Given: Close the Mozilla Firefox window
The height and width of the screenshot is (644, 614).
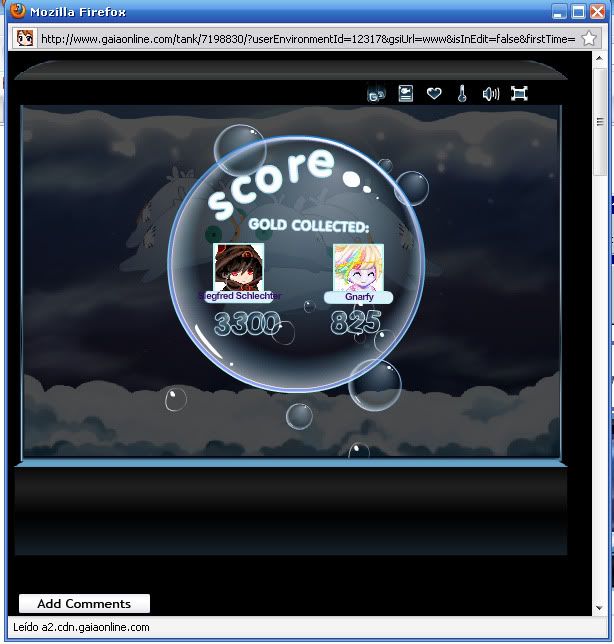Looking at the screenshot, I should tap(598, 12).
